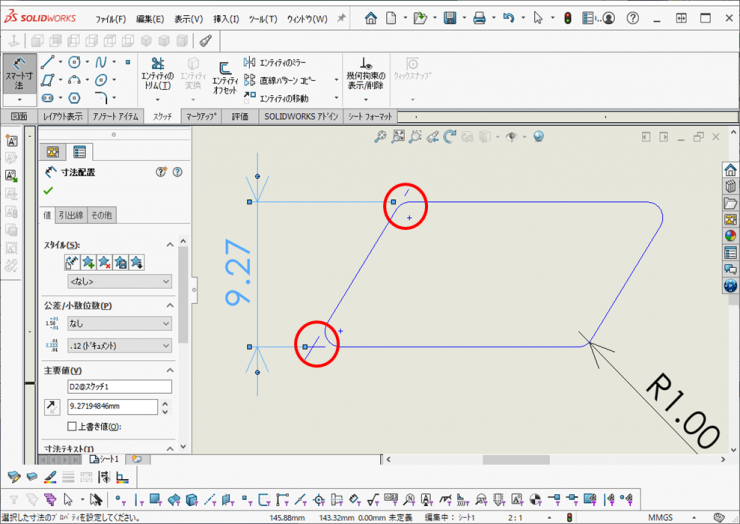Viewport: 740px width, 524px height.
Task: Switch to the SOLIDWORKS アドイン tab
Action: click(301, 116)
